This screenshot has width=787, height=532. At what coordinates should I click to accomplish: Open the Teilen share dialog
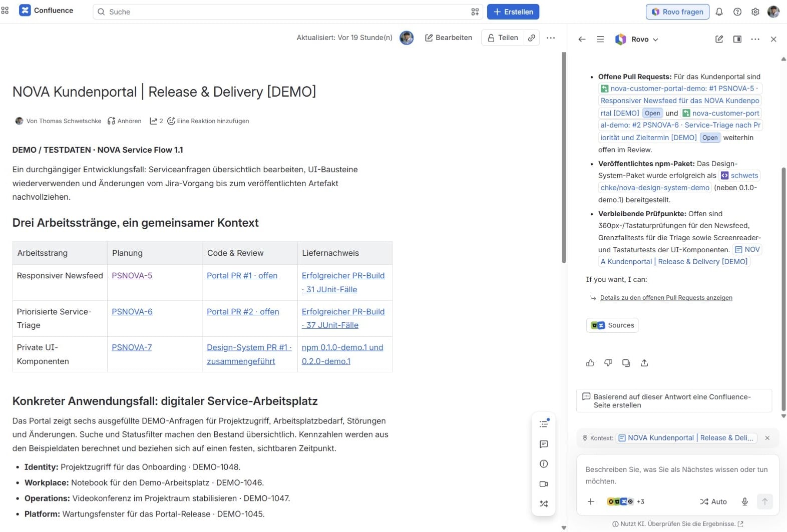pos(503,38)
